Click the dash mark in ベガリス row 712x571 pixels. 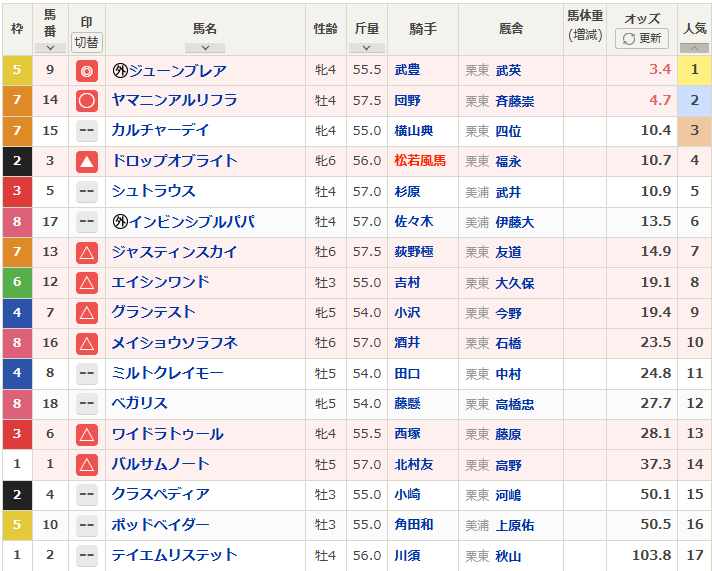click(x=87, y=403)
